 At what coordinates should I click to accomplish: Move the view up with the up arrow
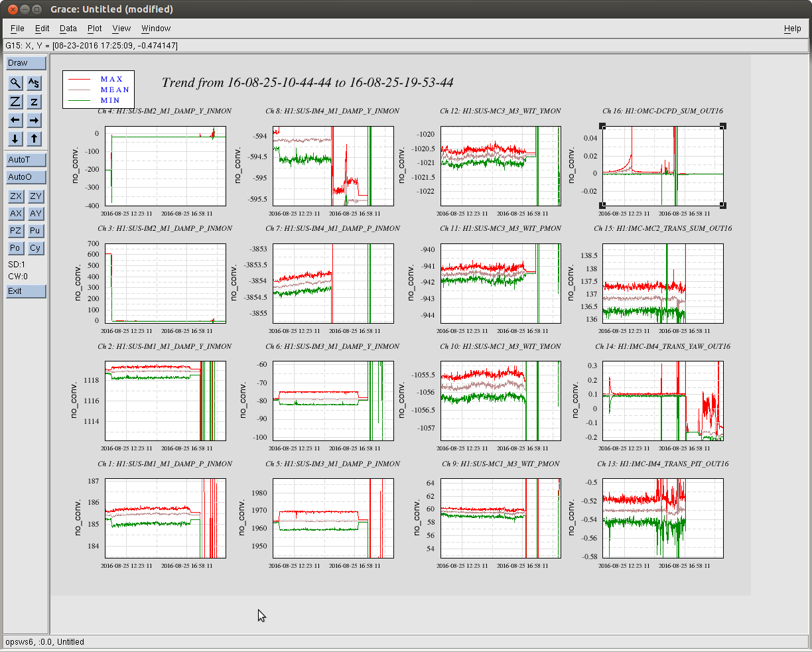[x=34, y=139]
